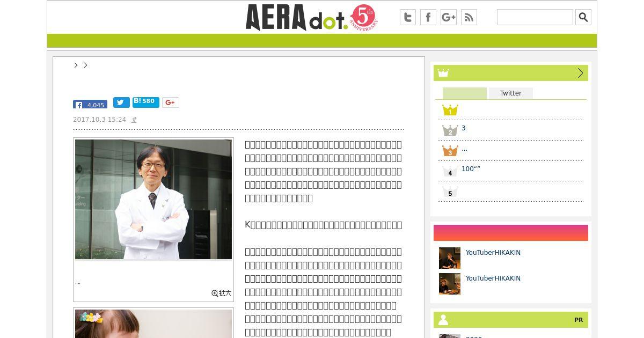Open first YouTuberHIKAKIN article link

click(x=493, y=253)
